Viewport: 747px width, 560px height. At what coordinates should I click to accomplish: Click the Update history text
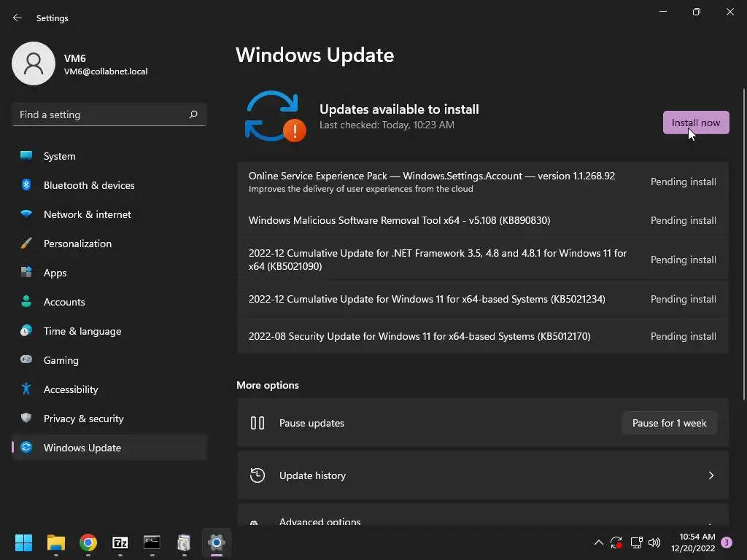[x=312, y=475]
